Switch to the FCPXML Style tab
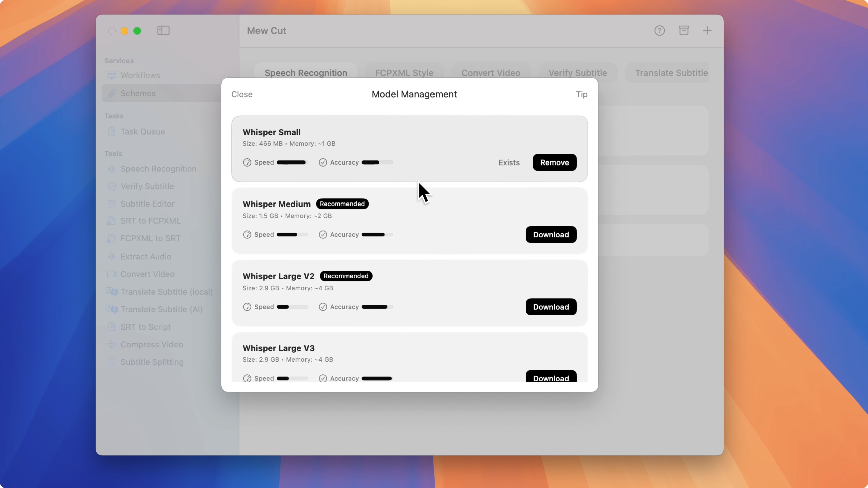 [404, 73]
